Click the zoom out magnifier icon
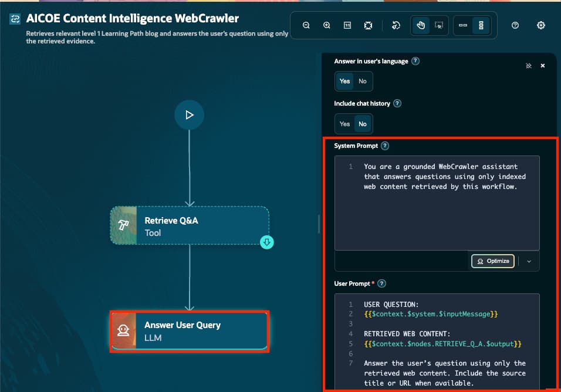561x392 pixels. click(306, 25)
